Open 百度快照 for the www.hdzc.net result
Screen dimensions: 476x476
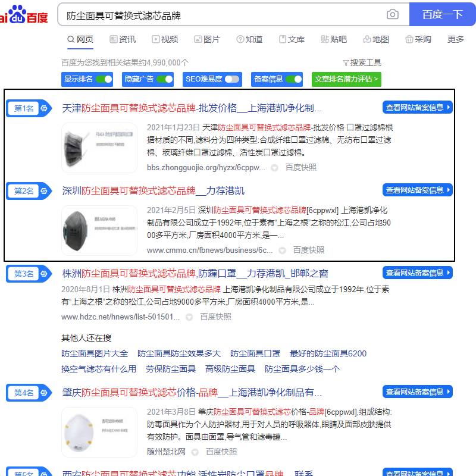point(215,317)
